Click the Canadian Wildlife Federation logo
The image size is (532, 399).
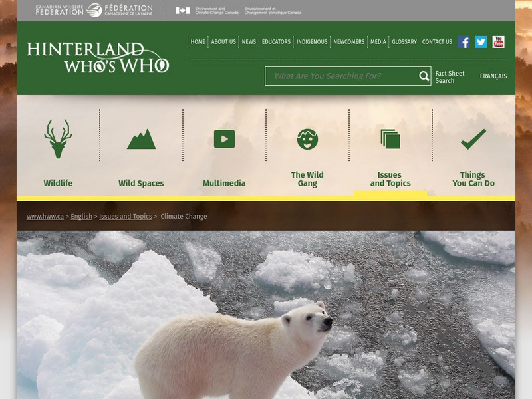click(94, 11)
